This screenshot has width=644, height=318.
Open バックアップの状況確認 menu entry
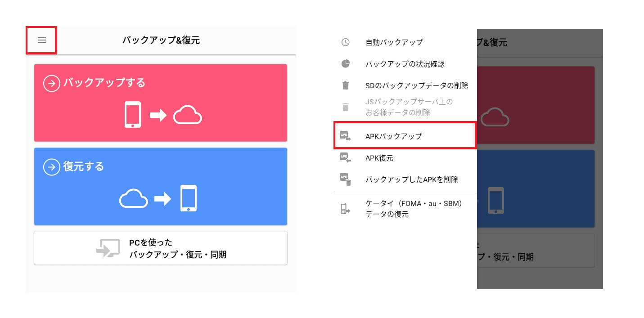click(x=405, y=64)
